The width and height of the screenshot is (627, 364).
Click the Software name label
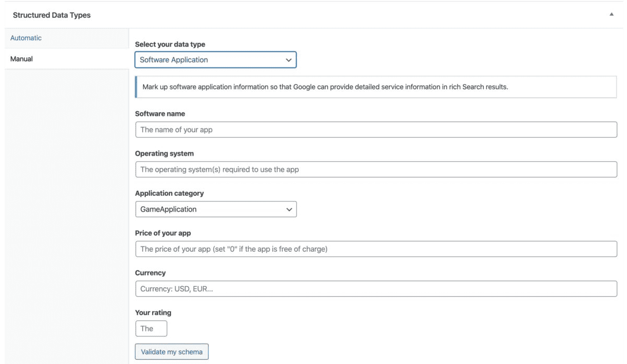160,113
